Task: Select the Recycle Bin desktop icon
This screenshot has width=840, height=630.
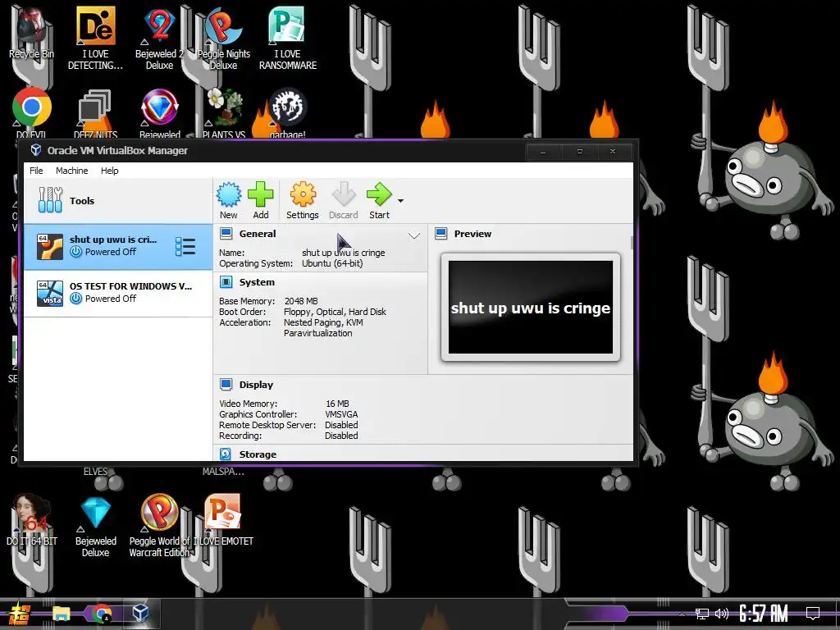Action: (31, 33)
